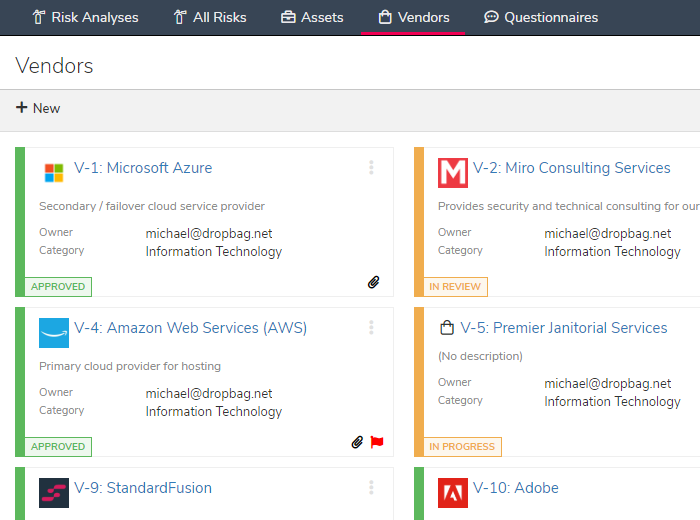Click the '(No description)' text
Image resolution: width=700 pixels, height=520 pixels.
tap(480, 356)
